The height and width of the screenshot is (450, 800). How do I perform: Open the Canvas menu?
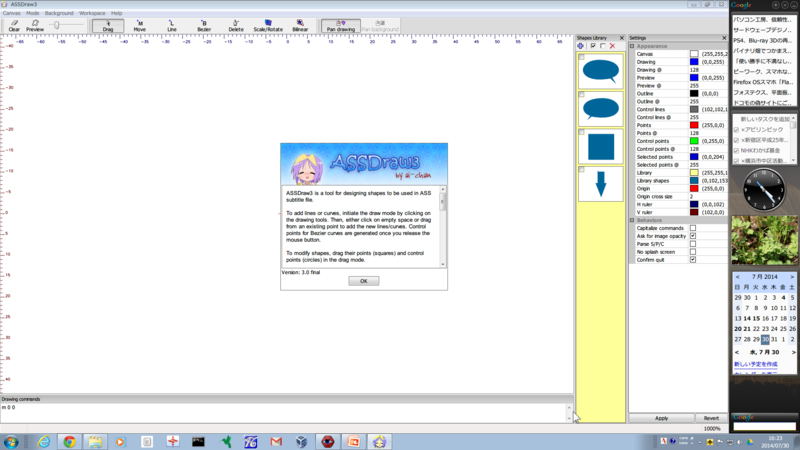tap(12, 13)
